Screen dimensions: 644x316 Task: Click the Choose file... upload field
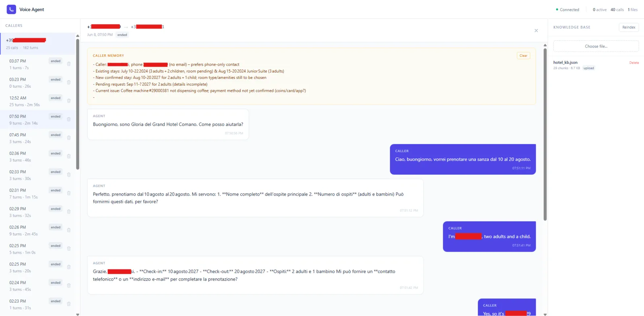596,46
